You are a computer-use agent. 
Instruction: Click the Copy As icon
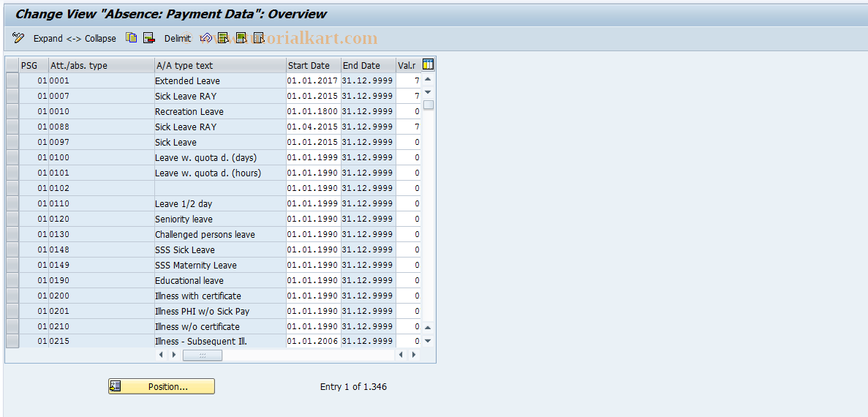[x=131, y=38]
